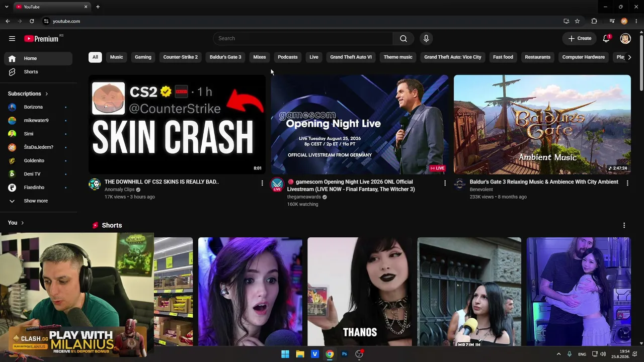Open the YouTube account avatar menu

coord(625,38)
